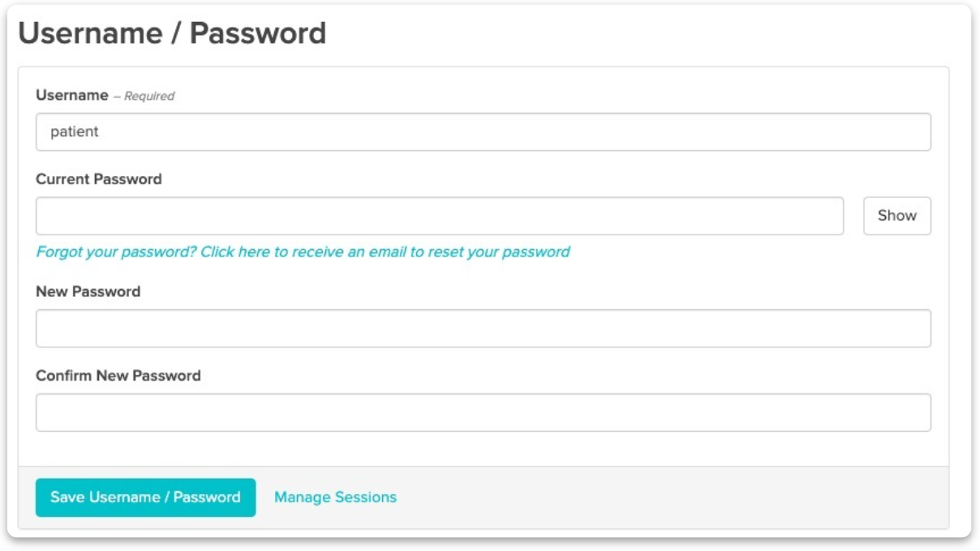Image resolution: width=980 pixels, height=551 pixels.
Task: Click the forgot password reset email link
Action: click(x=303, y=252)
